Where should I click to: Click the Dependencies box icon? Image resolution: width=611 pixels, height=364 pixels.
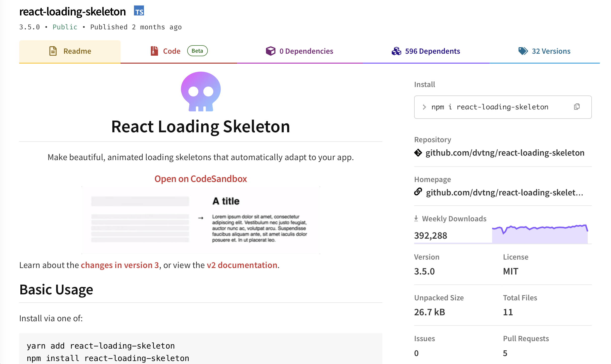271,51
